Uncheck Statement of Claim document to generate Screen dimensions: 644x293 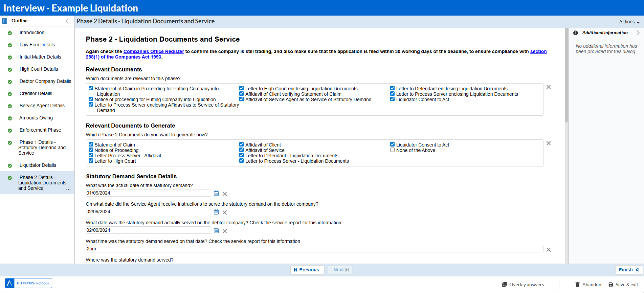coord(91,144)
